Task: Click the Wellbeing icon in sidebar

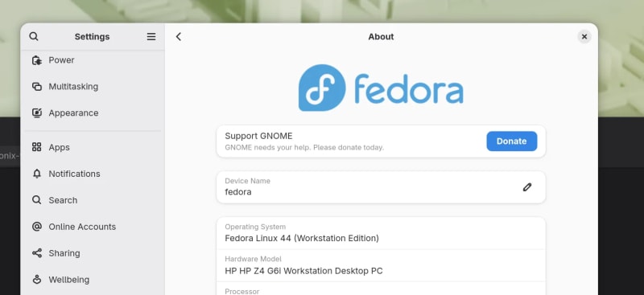Action: point(37,280)
